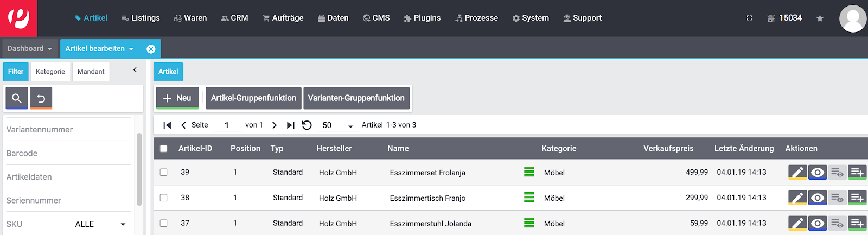Jump to the last page icon
The width and height of the screenshot is (868, 235).
[x=291, y=125]
